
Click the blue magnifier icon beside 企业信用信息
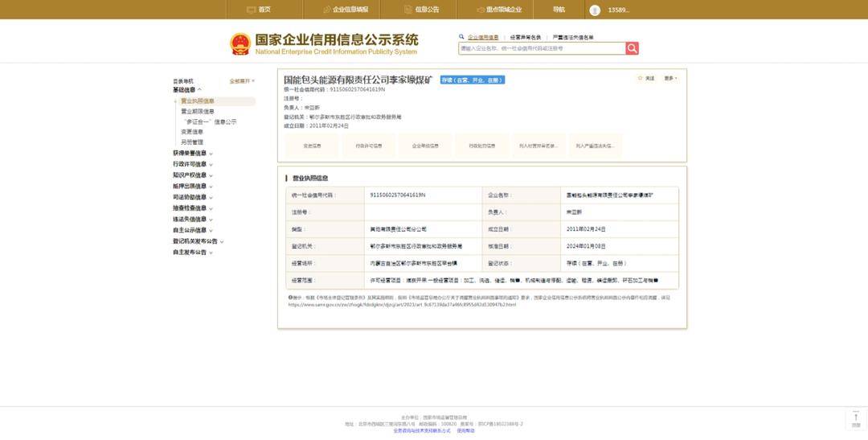click(x=461, y=37)
